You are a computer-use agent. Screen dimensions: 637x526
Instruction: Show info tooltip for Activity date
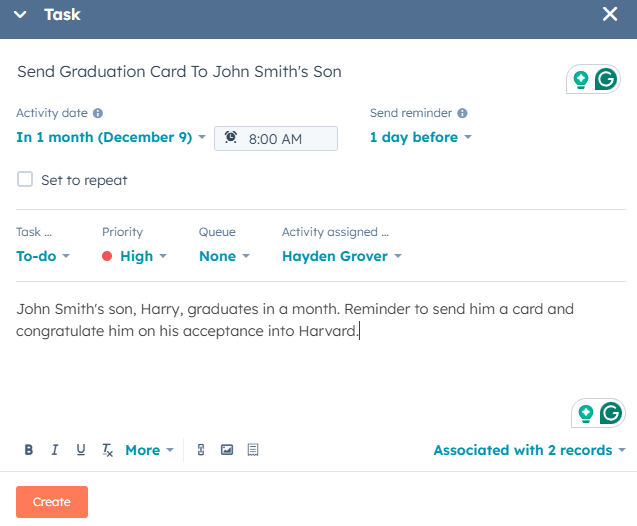[x=98, y=114]
